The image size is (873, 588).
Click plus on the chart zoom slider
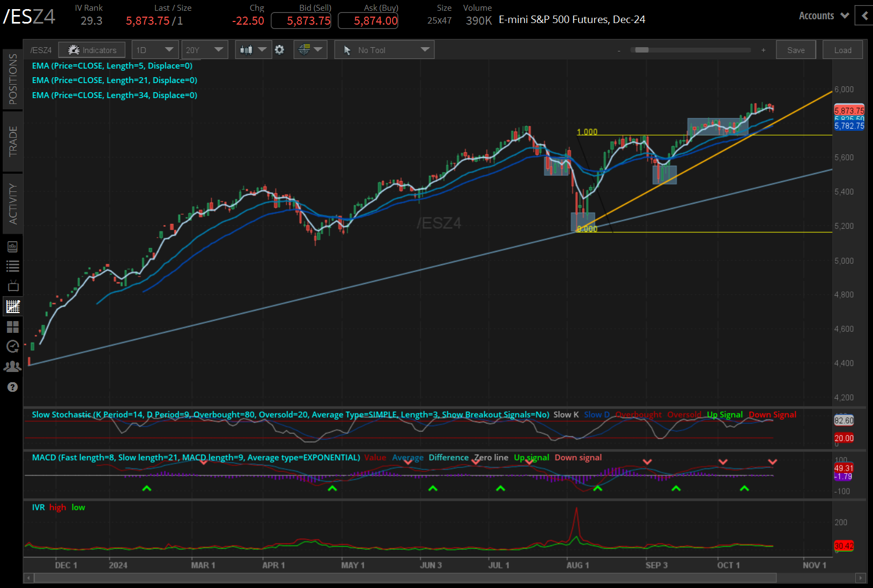pyautogui.click(x=763, y=50)
